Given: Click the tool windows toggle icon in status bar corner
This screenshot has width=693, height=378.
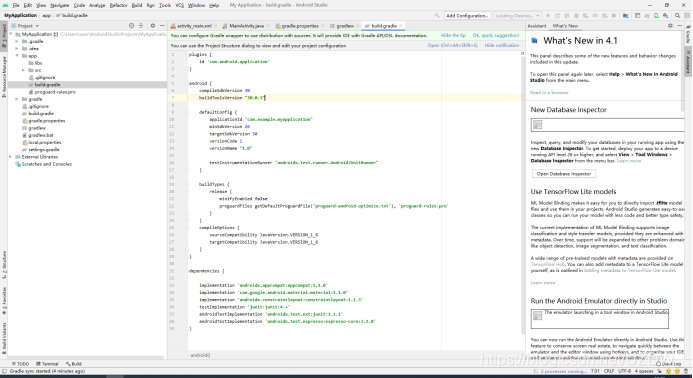Looking at the screenshot, I should point(4,371).
